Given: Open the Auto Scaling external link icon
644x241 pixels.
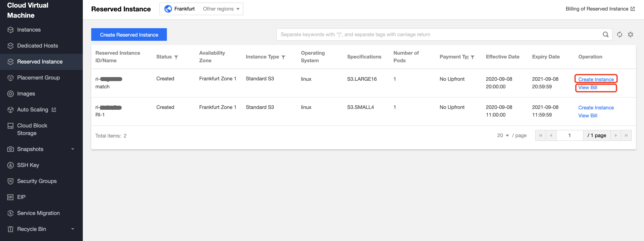Looking at the screenshot, I should point(54,110).
